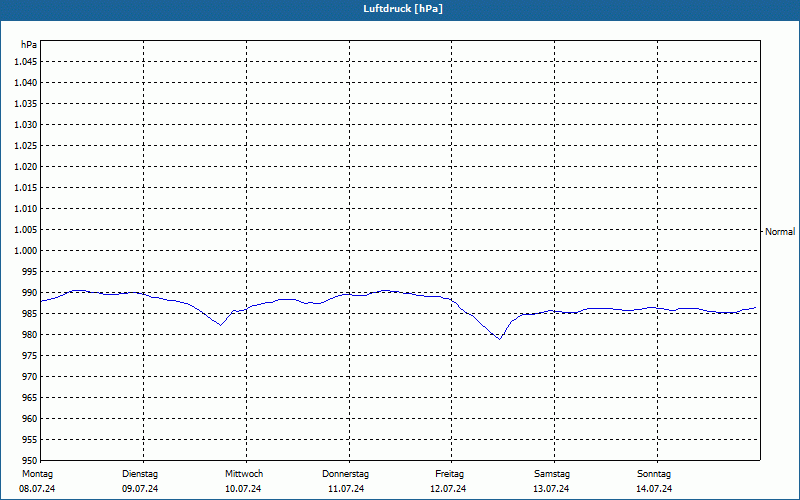Click the 990 axis value
The width and height of the screenshot is (800, 500).
coord(30,292)
